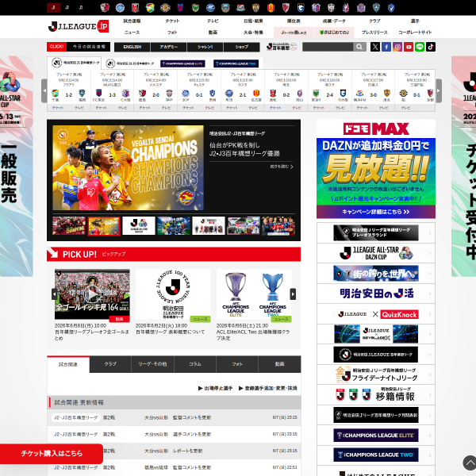Switch to Champions League Two scores tab
476x476 pixels.
236,63
